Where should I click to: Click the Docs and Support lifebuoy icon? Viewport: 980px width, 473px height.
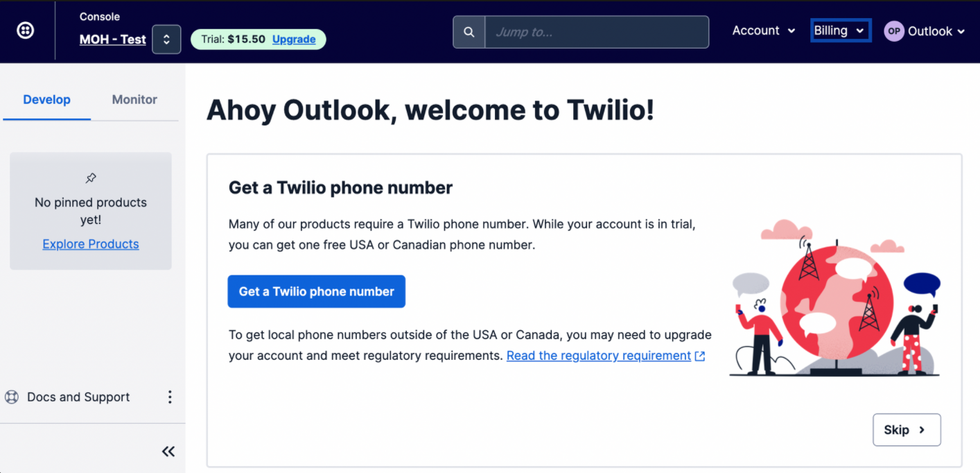click(x=12, y=397)
